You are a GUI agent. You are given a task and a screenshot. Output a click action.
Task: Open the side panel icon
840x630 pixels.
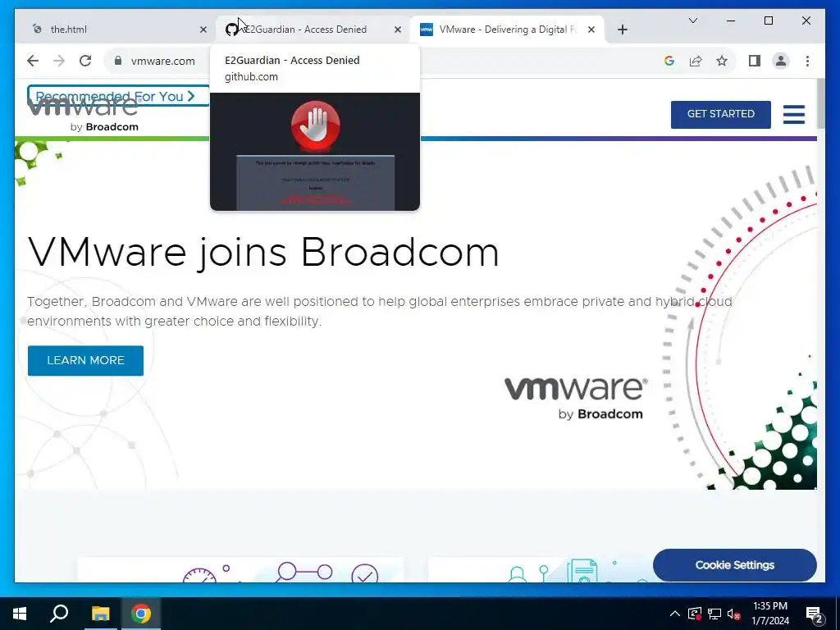(755, 61)
